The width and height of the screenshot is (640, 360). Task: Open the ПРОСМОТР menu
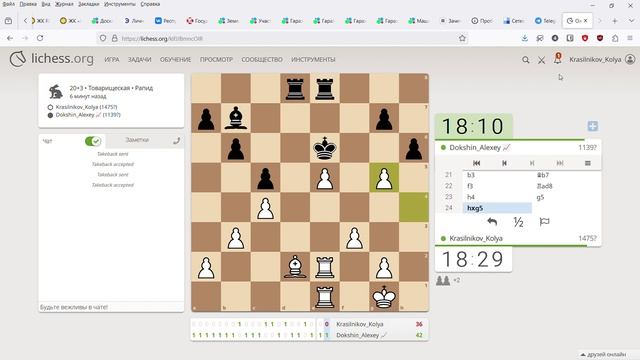[x=216, y=60]
